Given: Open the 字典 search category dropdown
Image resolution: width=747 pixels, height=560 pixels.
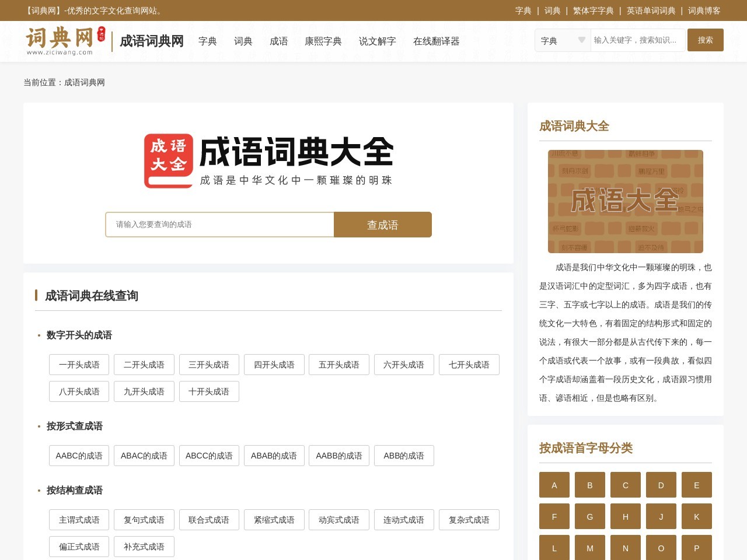Looking at the screenshot, I should tap(563, 40).
